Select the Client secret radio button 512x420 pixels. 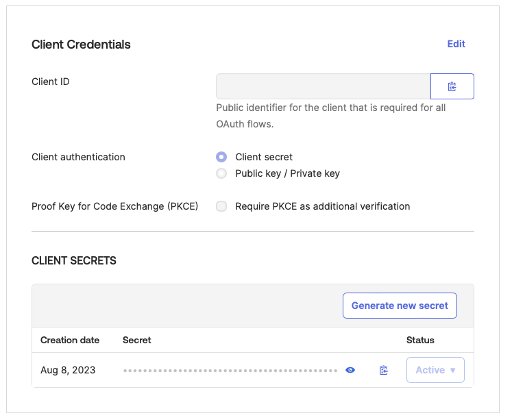tap(221, 157)
